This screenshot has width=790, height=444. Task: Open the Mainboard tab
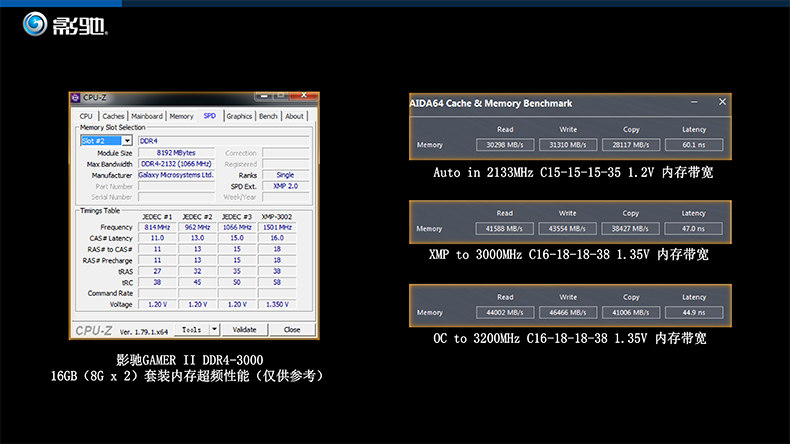tap(147, 116)
